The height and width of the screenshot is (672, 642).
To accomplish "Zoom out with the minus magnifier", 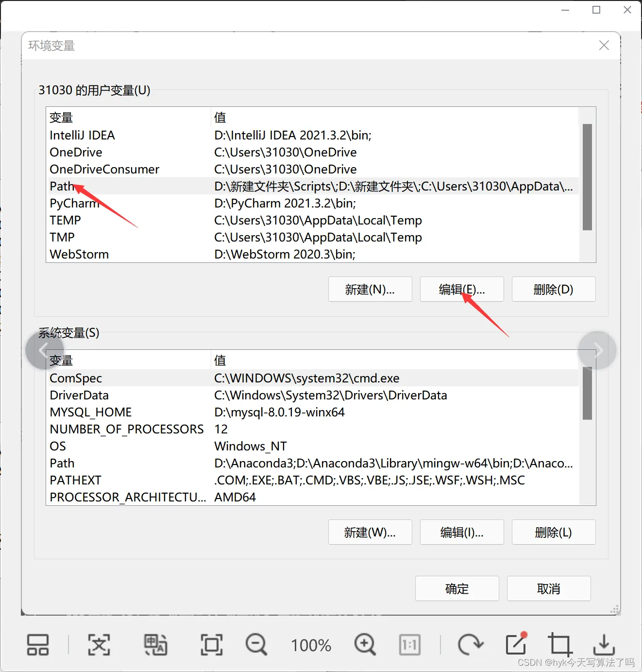I will click(x=256, y=645).
